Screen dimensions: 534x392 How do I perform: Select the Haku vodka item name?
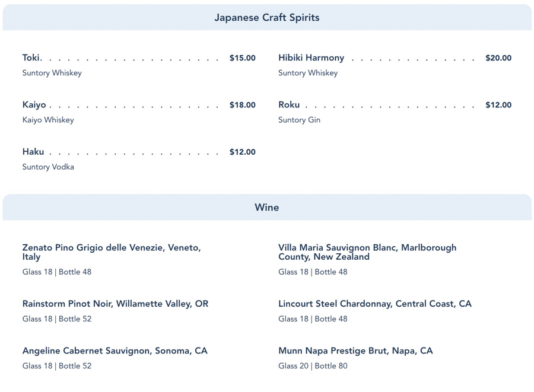(33, 152)
